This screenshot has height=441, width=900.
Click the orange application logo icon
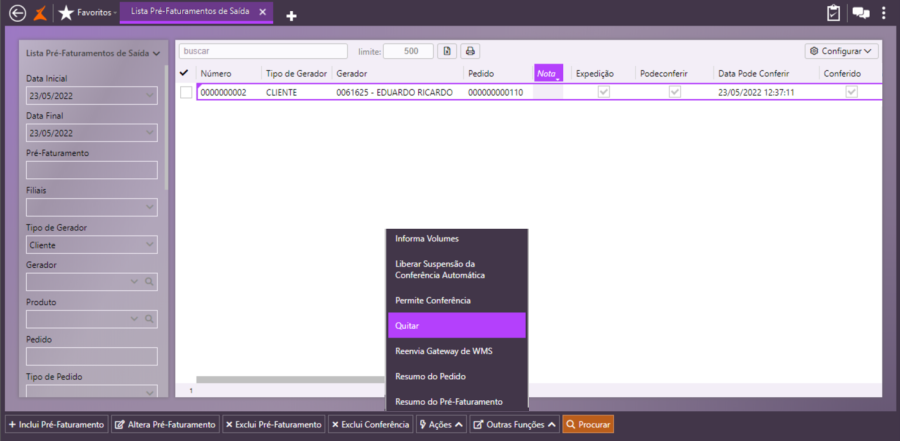click(x=40, y=13)
